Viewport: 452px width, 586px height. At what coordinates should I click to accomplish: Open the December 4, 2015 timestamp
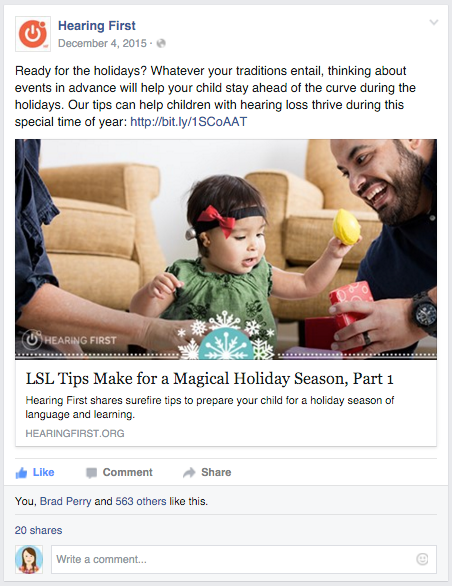[x=102, y=43]
